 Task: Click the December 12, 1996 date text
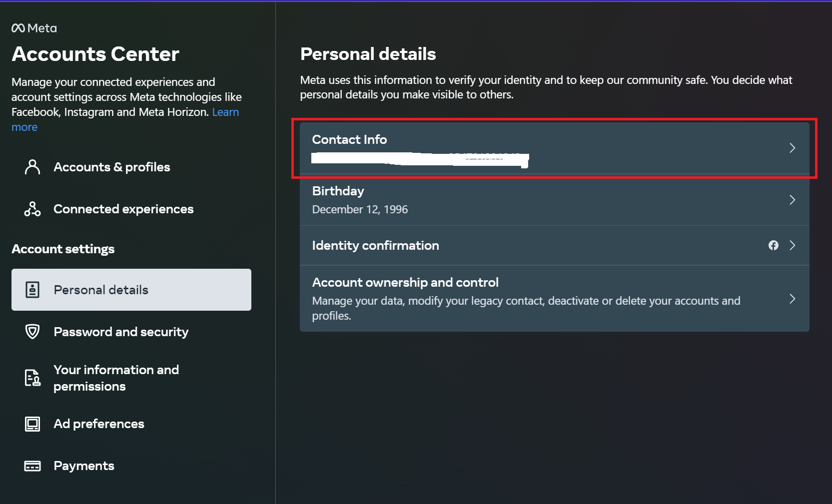coord(360,209)
